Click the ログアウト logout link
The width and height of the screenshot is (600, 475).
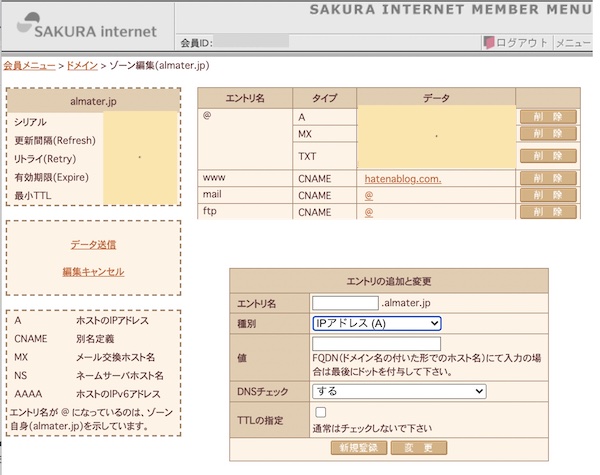pyautogui.click(x=522, y=42)
